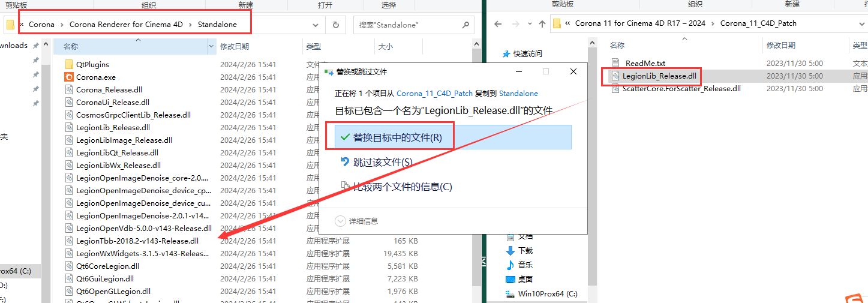Open the Downloads (下载) arrow icon

pyautogui.click(x=510, y=250)
